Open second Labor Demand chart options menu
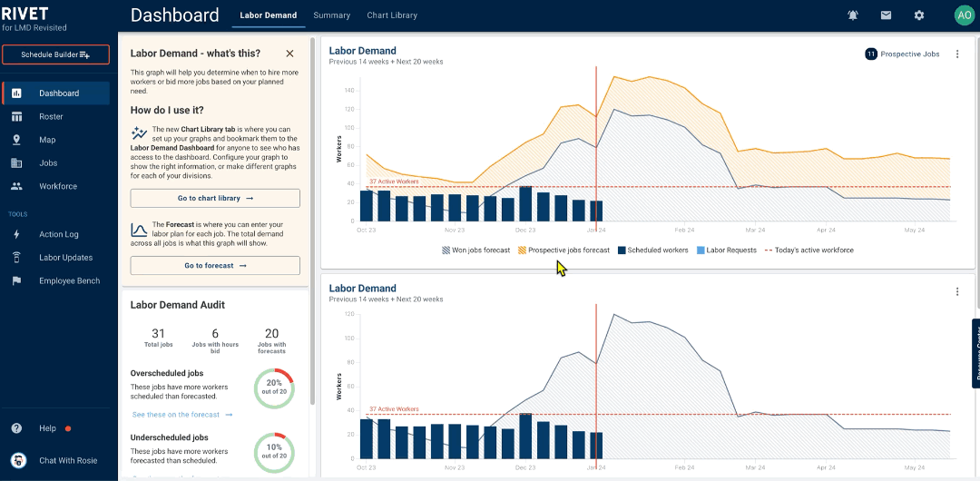The width and height of the screenshot is (980, 481). coord(956,292)
